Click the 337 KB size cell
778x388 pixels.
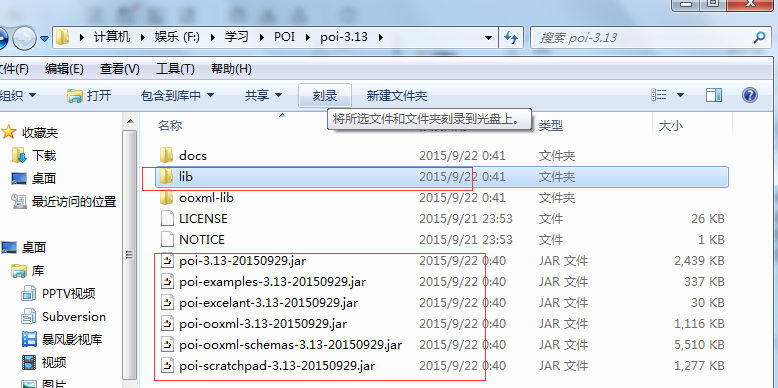pyautogui.click(x=704, y=282)
